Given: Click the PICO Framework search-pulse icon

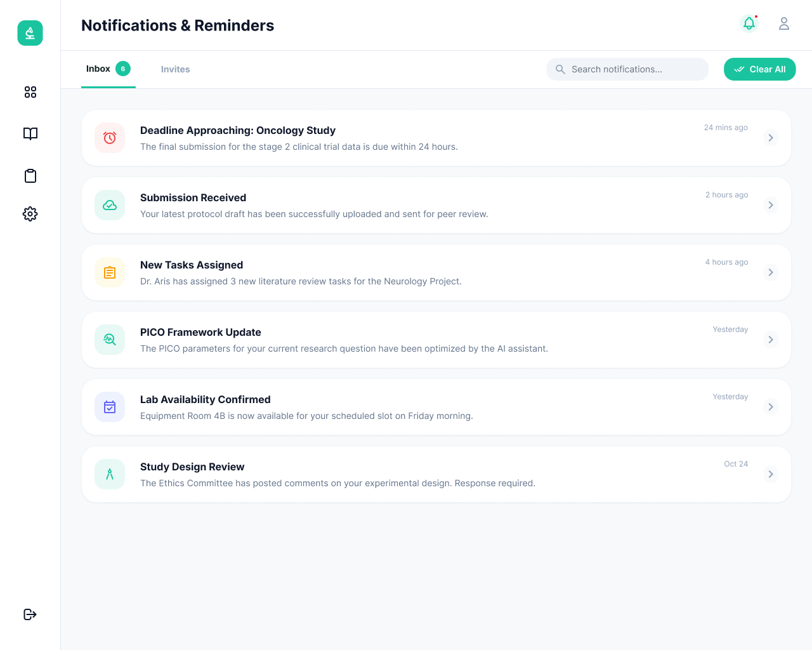Looking at the screenshot, I should [110, 340].
